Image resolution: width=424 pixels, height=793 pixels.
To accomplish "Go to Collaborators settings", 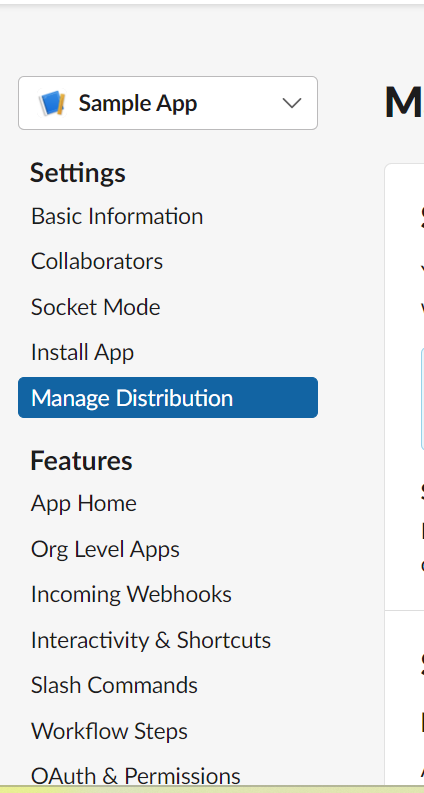I will tap(97, 261).
